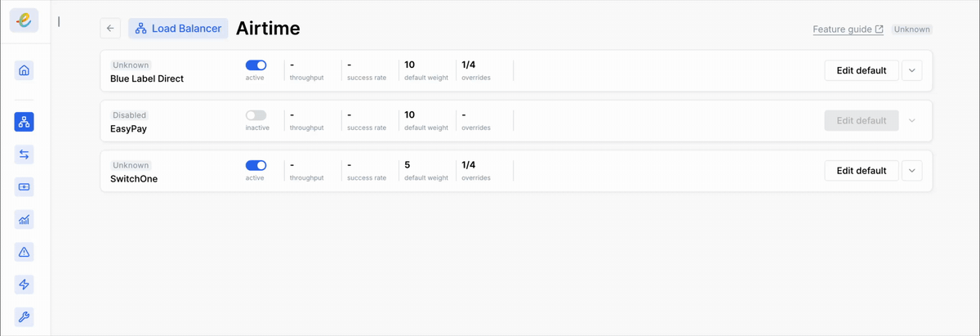Open the lightning bolt icon in sidebar
This screenshot has height=336, width=980.
tap(24, 284)
